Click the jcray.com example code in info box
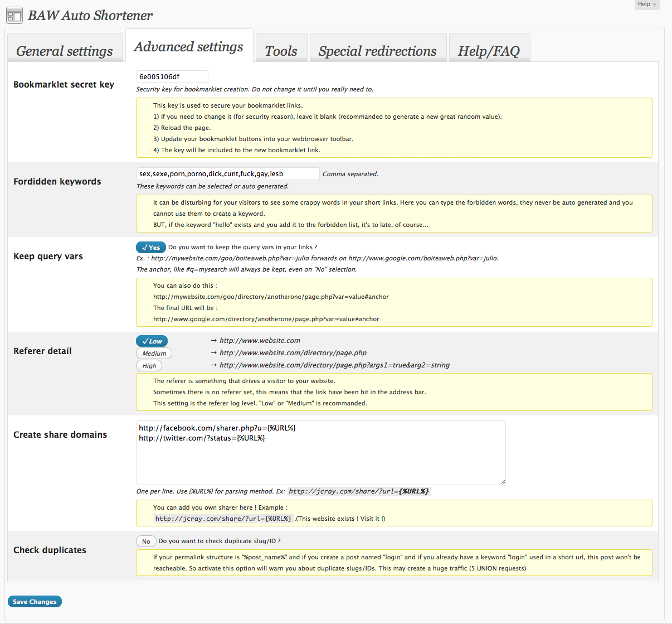The height and width of the screenshot is (624, 672). (x=223, y=519)
